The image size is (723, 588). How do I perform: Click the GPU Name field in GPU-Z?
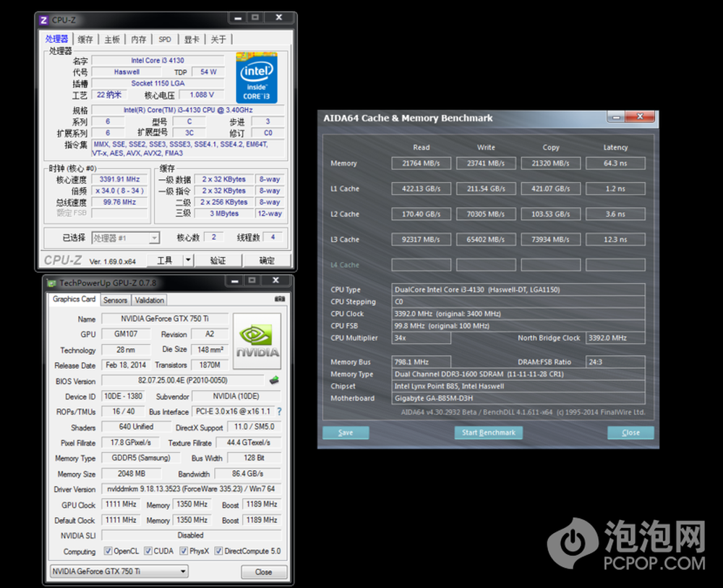[x=165, y=319]
